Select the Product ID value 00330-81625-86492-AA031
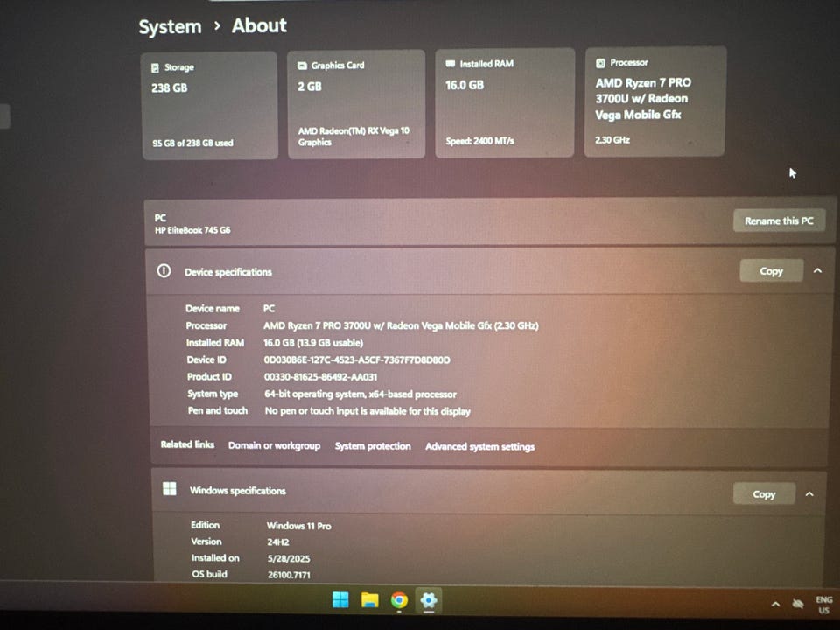The image size is (840, 630). click(320, 377)
